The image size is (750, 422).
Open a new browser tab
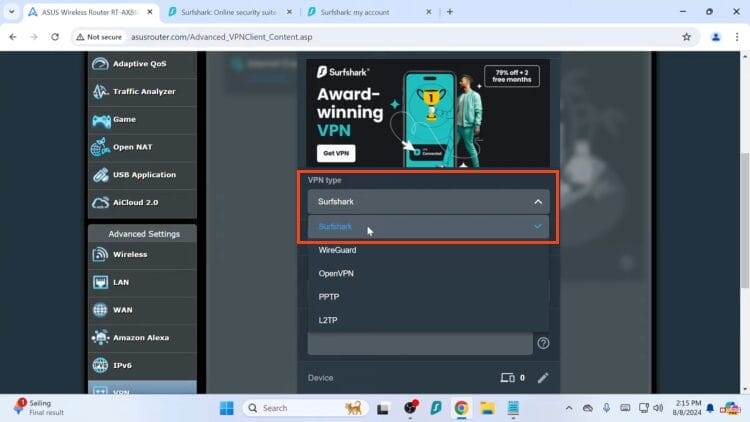pos(450,12)
